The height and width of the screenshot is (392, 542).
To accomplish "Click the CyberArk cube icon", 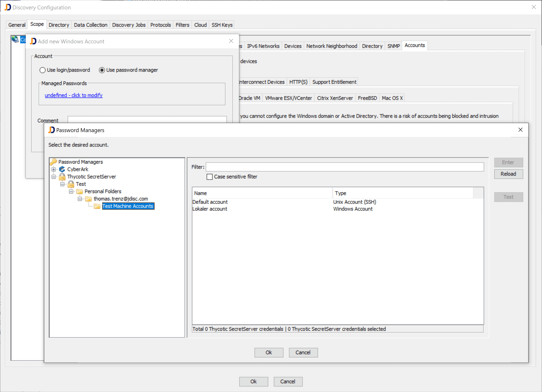I will click(x=62, y=169).
